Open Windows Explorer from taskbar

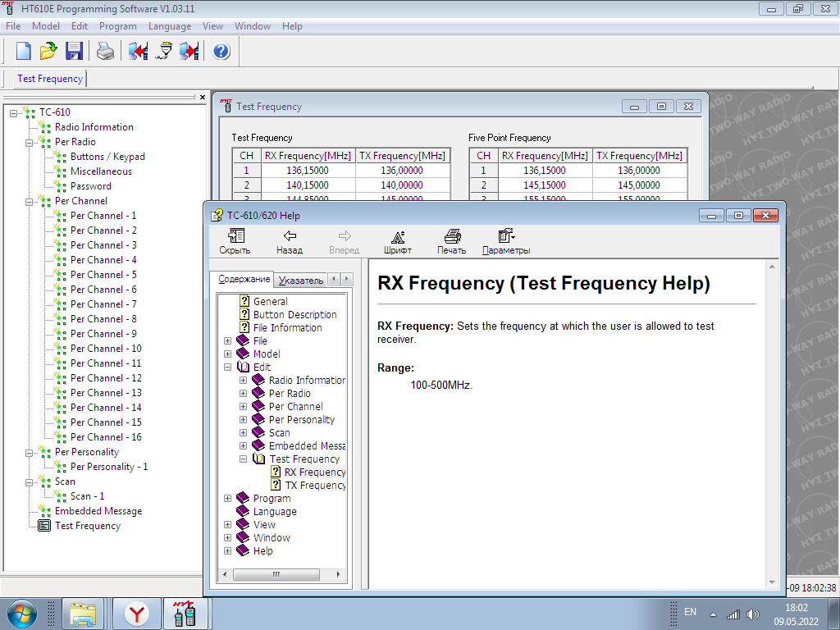tap(83, 614)
